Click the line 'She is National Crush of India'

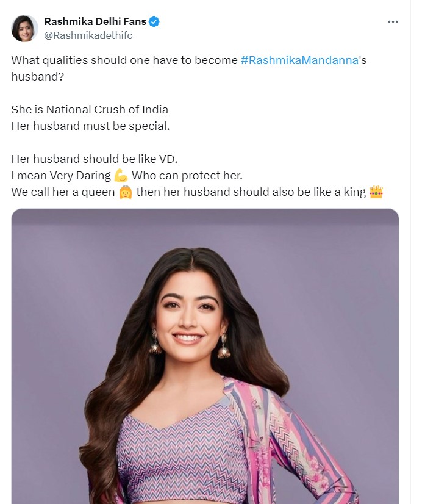pos(90,110)
